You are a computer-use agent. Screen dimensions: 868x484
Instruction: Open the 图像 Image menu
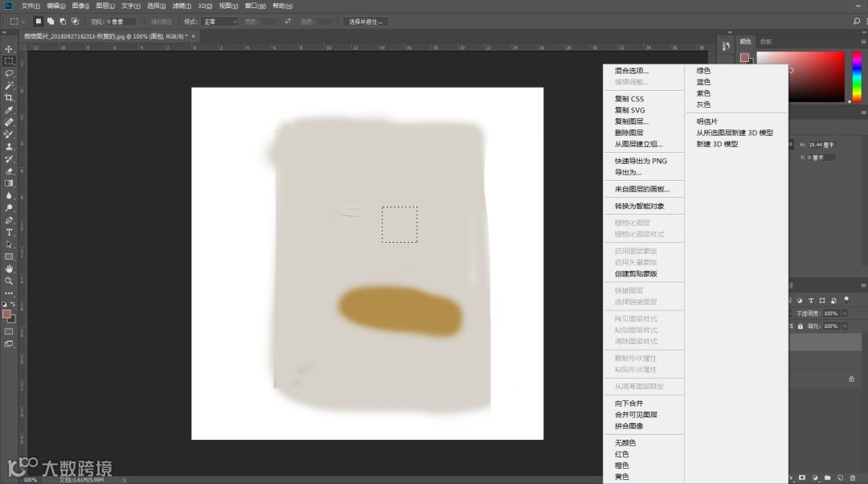[80, 6]
